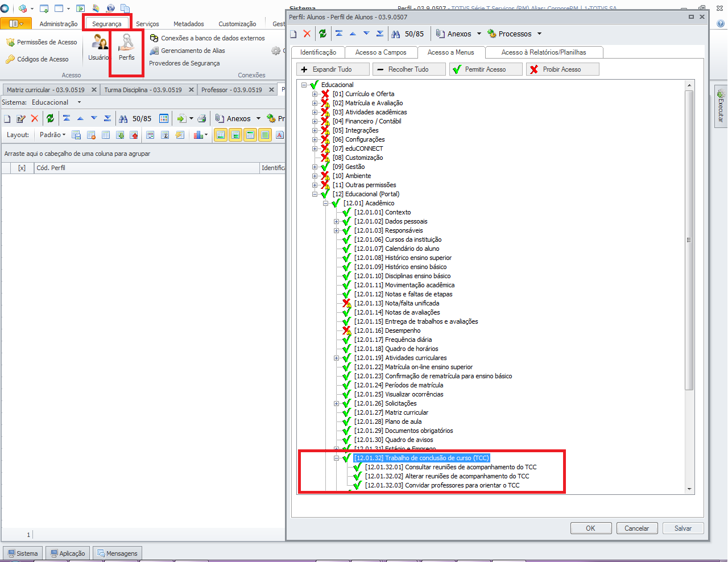728x562 pixels.
Task: Click the [x] column header in the grid
Action: pos(22,168)
